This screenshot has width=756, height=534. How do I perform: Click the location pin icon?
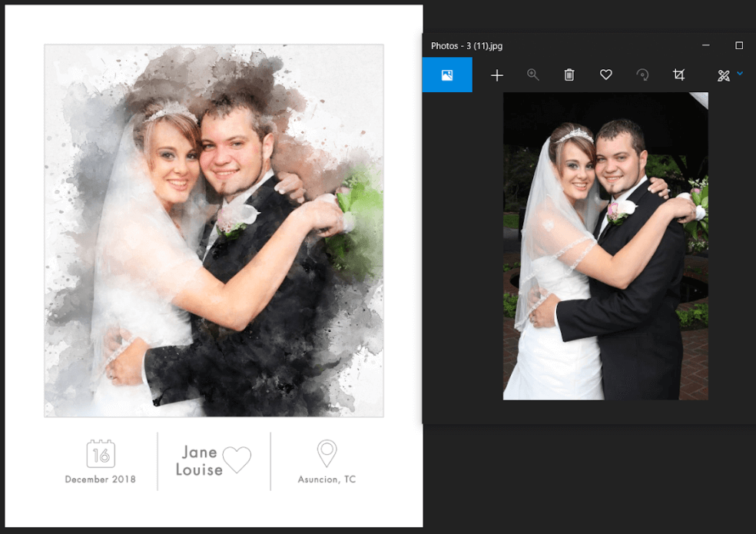[x=327, y=453]
